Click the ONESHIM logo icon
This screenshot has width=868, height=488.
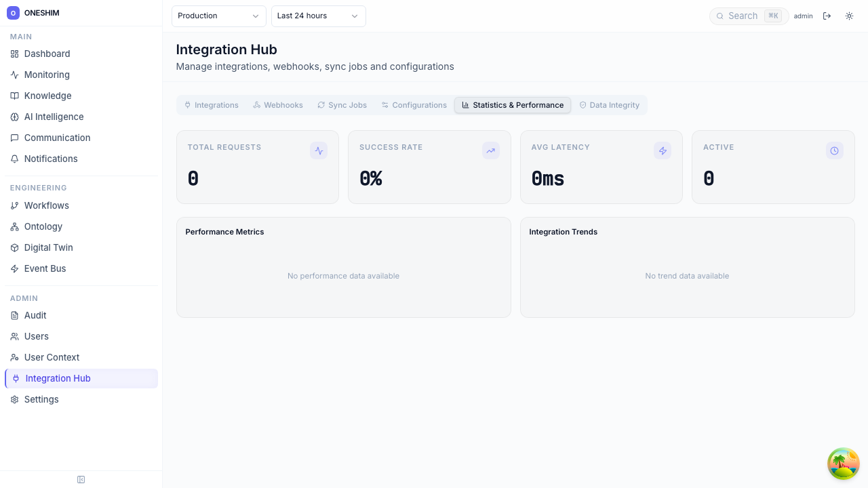[x=13, y=13]
